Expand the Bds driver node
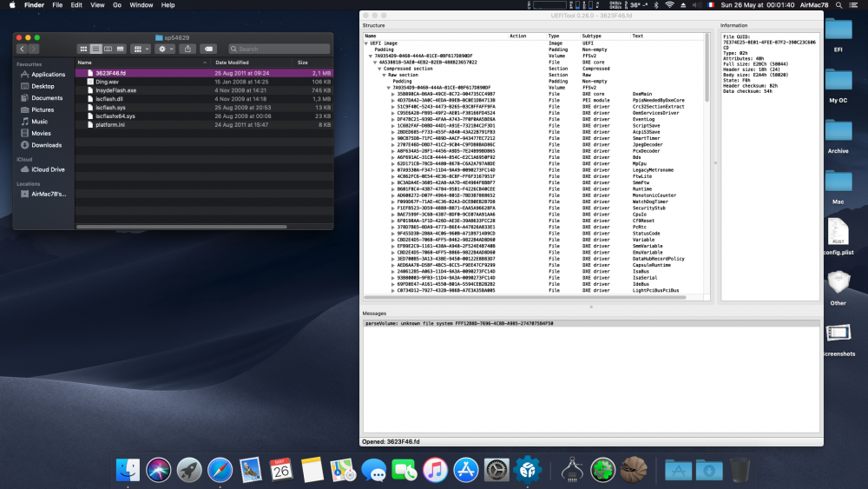 (393, 157)
